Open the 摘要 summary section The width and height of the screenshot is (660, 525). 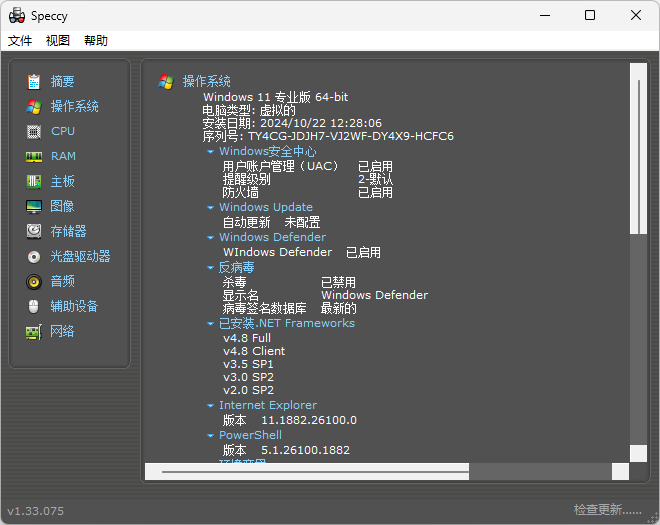tap(62, 81)
